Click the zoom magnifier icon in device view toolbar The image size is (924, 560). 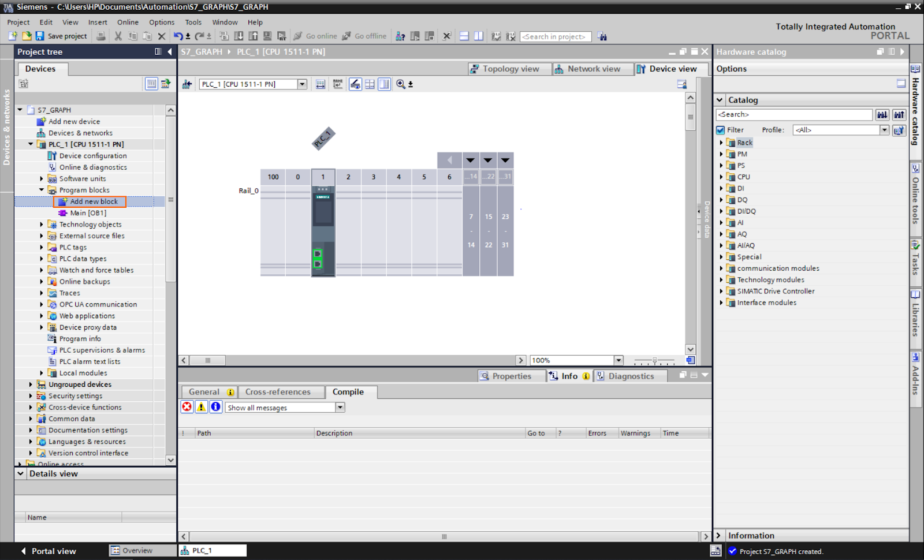pos(401,84)
